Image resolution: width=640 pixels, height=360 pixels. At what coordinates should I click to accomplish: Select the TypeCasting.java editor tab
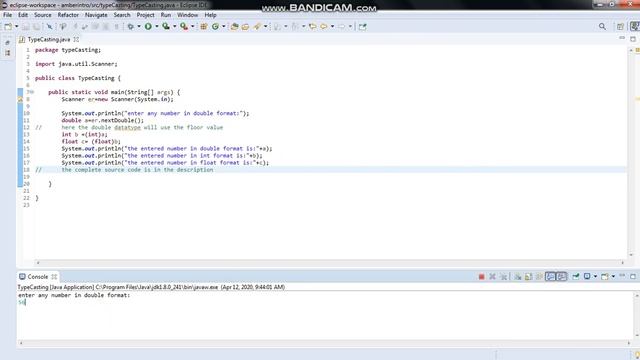coord(49,40)
